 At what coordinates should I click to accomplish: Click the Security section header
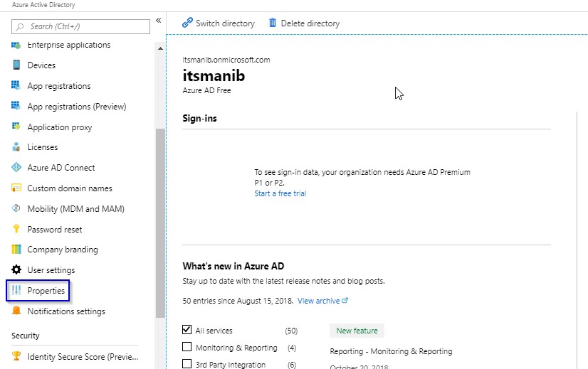click(25, 336)
